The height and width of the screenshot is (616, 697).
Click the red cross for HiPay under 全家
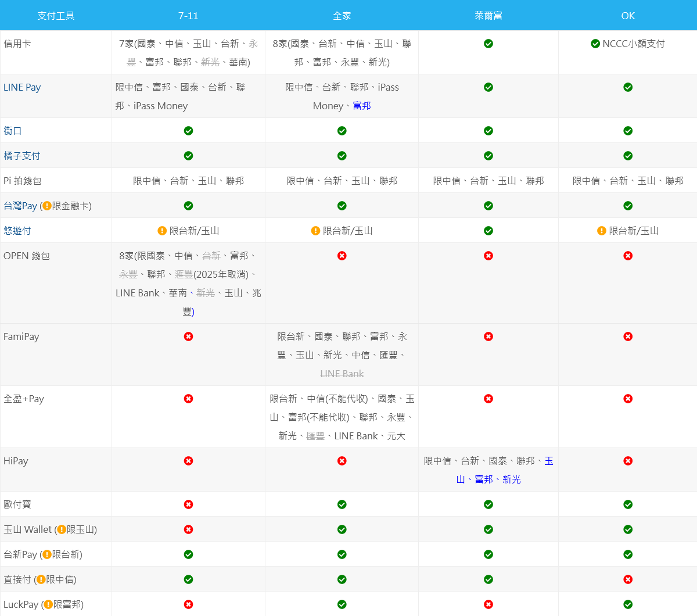click(342, 461)
